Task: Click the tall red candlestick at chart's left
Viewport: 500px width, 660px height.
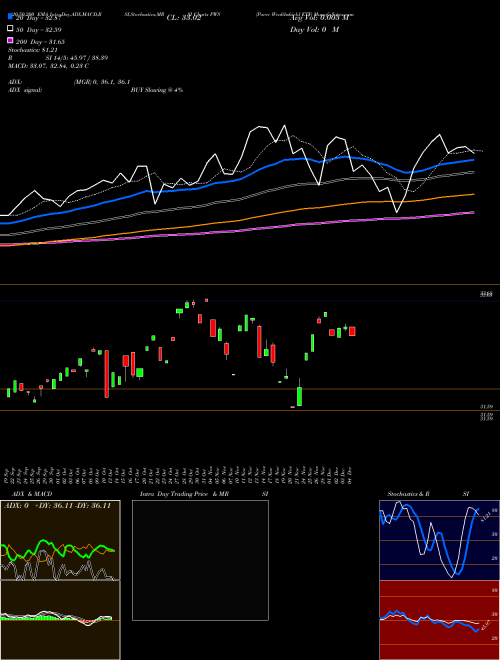Action: (x=107, y=374)
